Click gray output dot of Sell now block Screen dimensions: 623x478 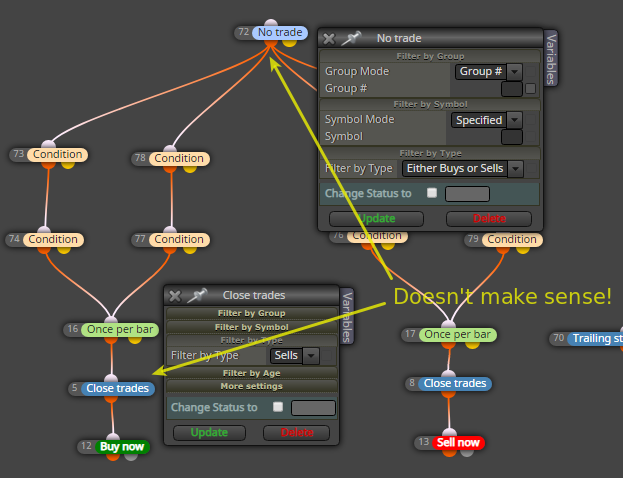click(467, 453)
